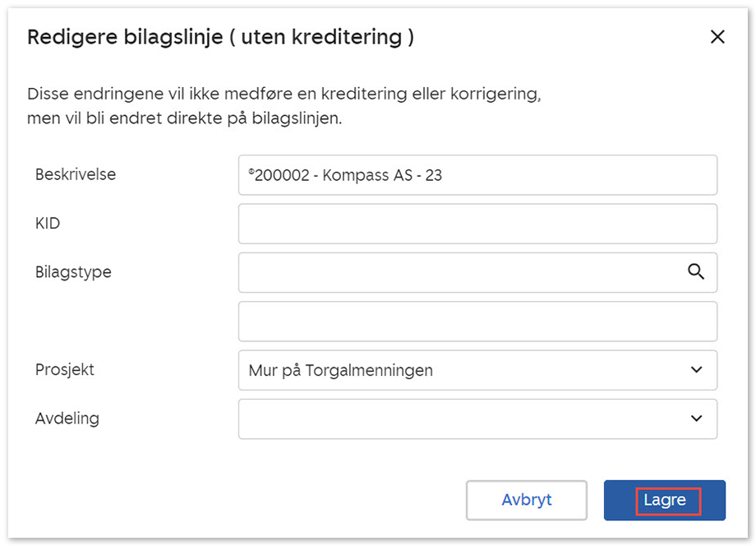Expand the Avdeling dropdown arrow
Image resolution: width=756 pixels, height=546 pixels.
(x=696, y=419)
